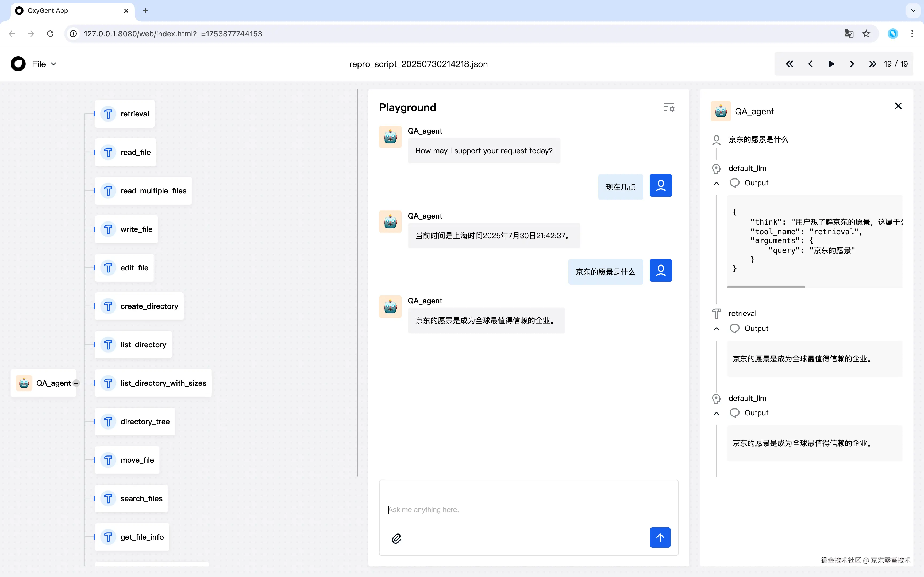Go to previous step in playback

pos(810,64)
